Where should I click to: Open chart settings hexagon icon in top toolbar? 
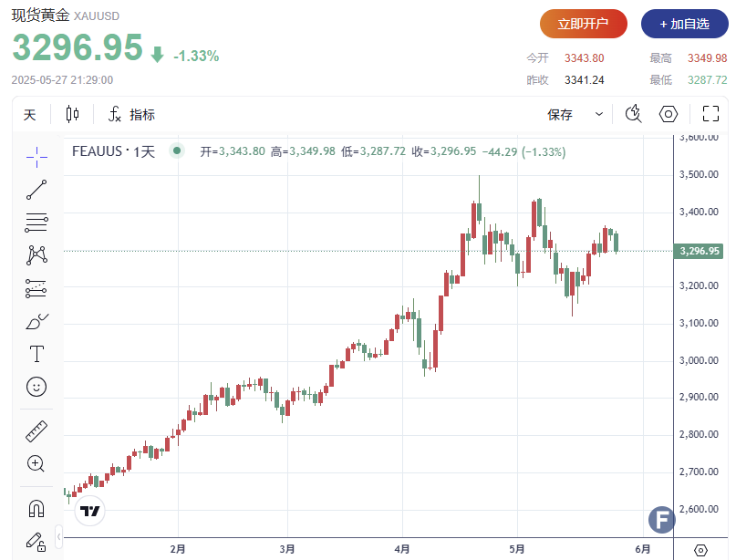669,114
